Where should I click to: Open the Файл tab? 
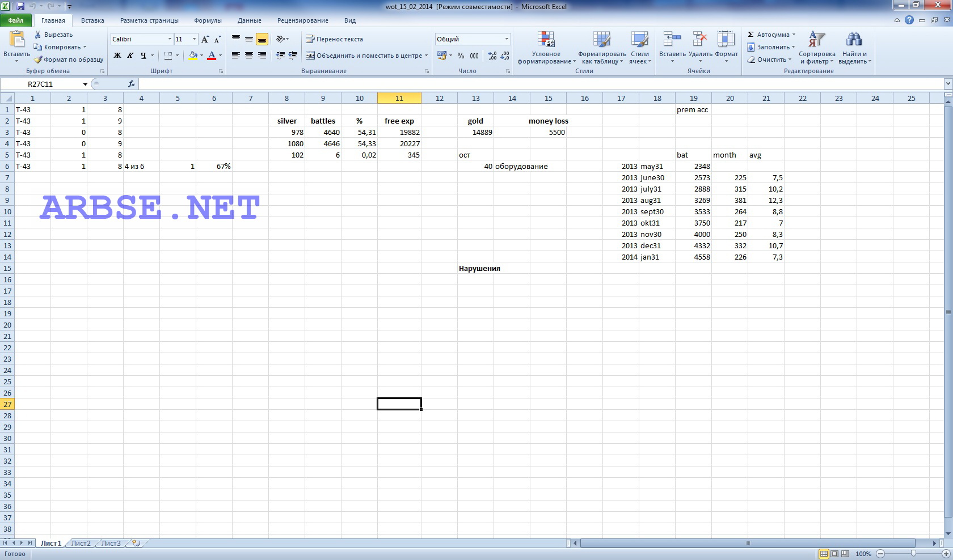16,20
